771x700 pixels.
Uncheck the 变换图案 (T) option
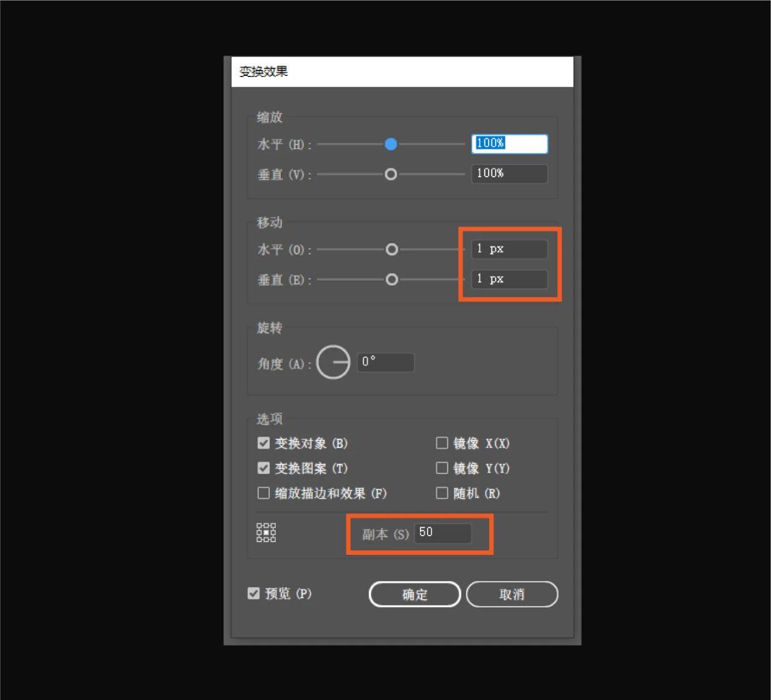pos(263,468)
